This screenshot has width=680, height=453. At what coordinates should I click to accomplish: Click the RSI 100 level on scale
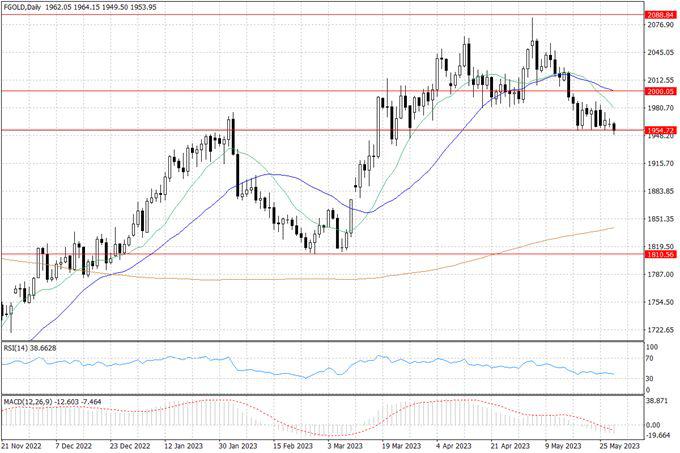(652, 347)
